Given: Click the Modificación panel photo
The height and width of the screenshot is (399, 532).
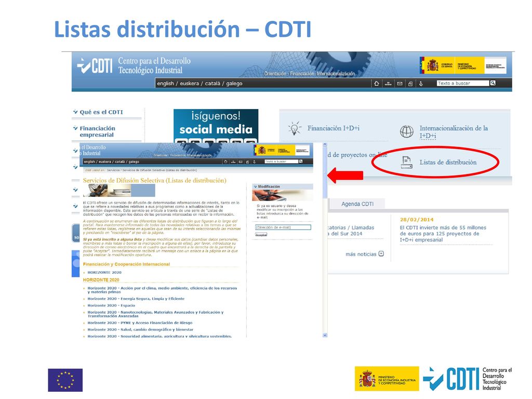Looking at the screenshot, I should pos(282,195).
